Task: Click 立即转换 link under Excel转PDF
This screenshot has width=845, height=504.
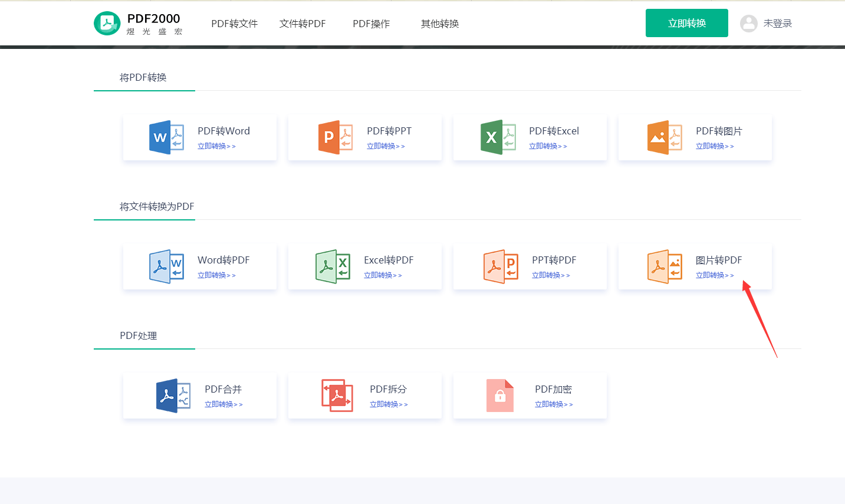Action: coord(383,275)
